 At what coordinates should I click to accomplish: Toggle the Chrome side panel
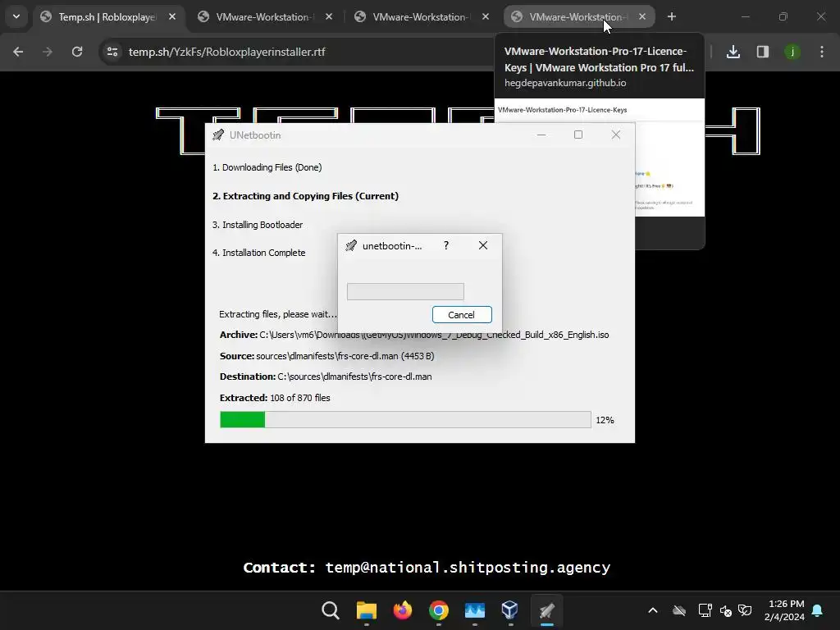point(762,52)
